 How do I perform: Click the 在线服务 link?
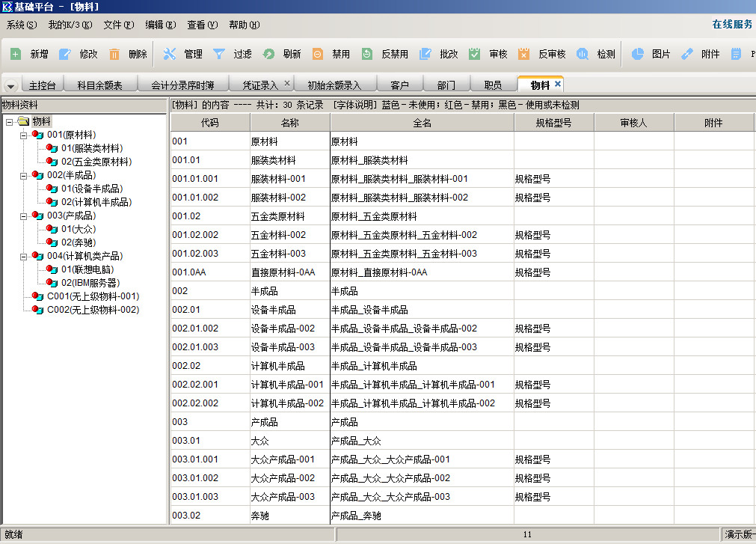point(731,25)
